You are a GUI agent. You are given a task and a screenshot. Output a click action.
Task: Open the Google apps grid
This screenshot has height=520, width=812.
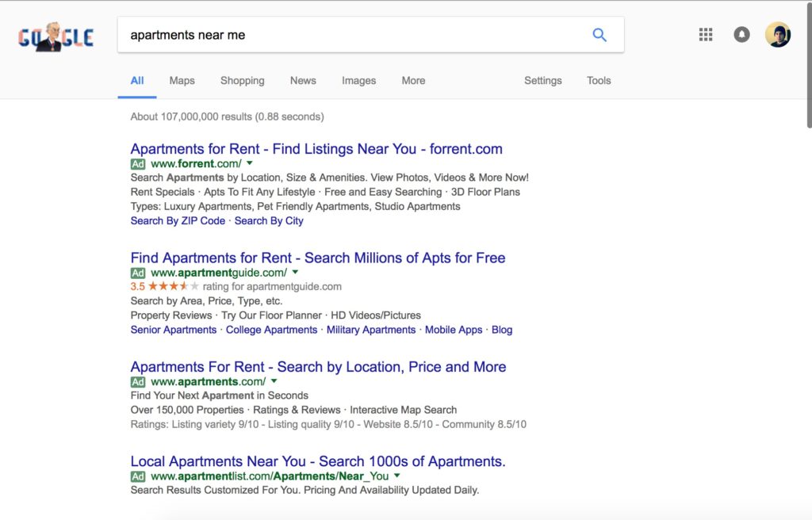tap(705, 35)
